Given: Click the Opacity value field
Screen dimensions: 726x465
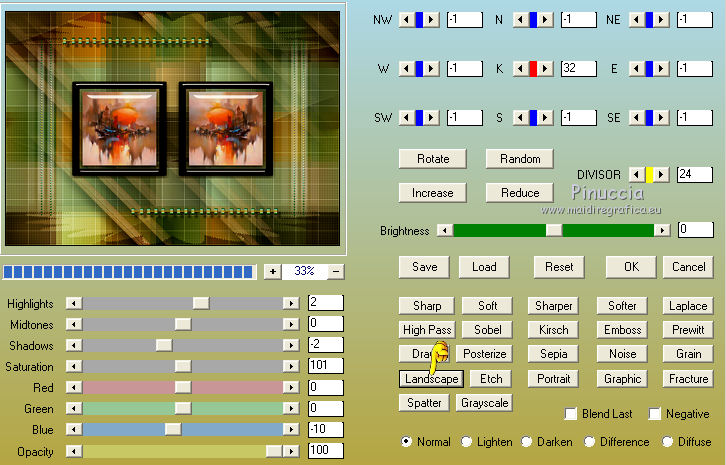Looking at the screenshot, I should pos(325,450).
